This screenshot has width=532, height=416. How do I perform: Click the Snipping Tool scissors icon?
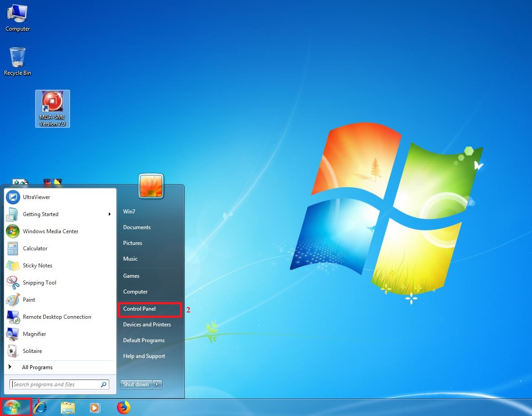[x=13, y=283]
